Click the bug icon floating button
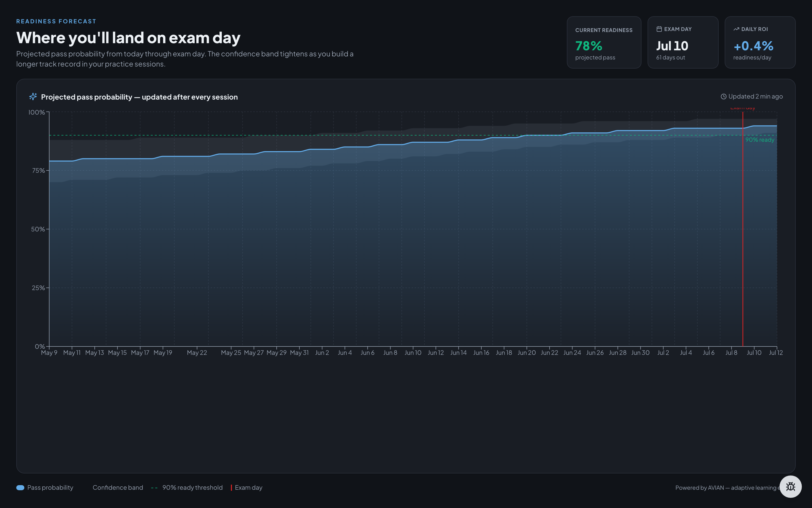Viewport: 812px width, 508px height. point(790,486)
